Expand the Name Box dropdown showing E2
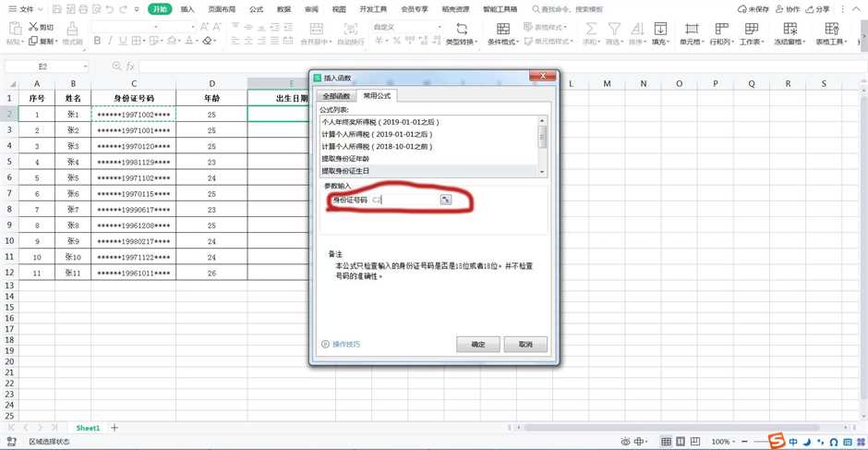The width and height of the screenshot is (868, 450). (85, 67)
